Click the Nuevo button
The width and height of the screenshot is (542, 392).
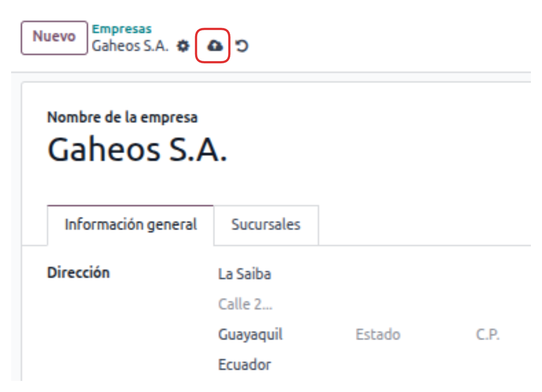(x=54, y=37)
